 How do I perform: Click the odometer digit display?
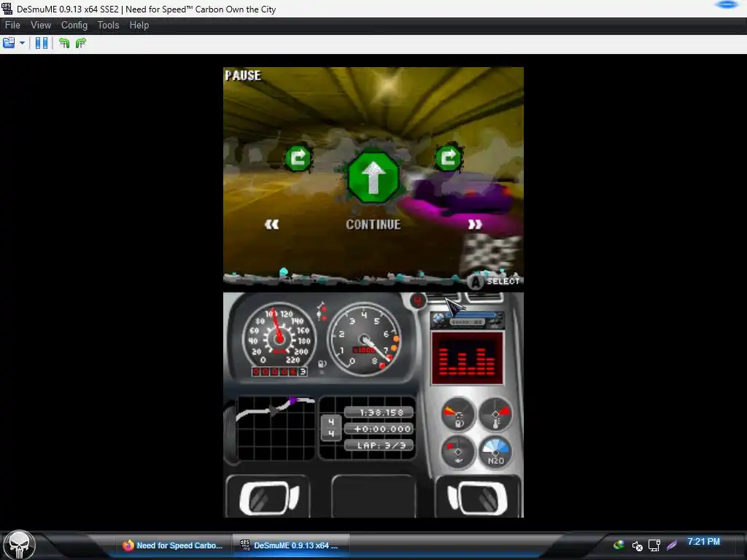pos(279,371)
